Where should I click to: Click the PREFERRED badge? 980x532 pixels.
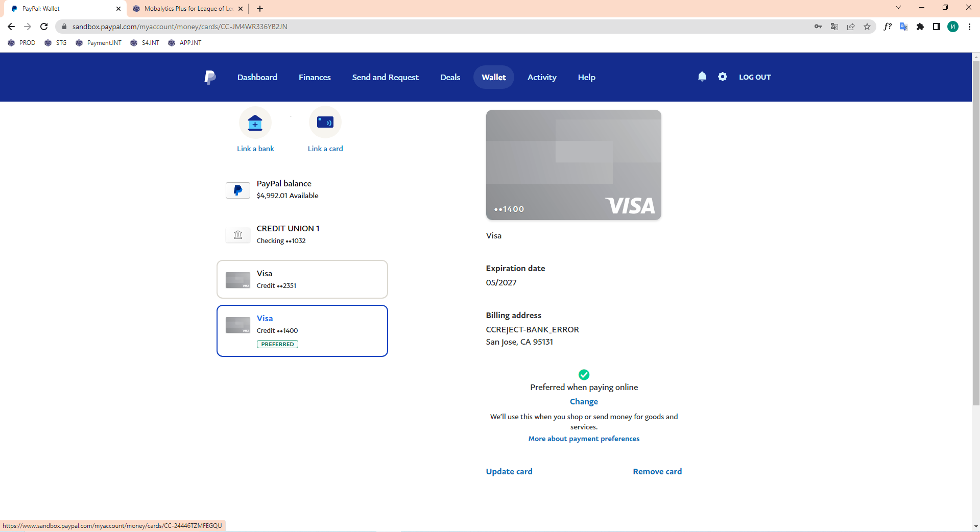(x=277, y=344)
